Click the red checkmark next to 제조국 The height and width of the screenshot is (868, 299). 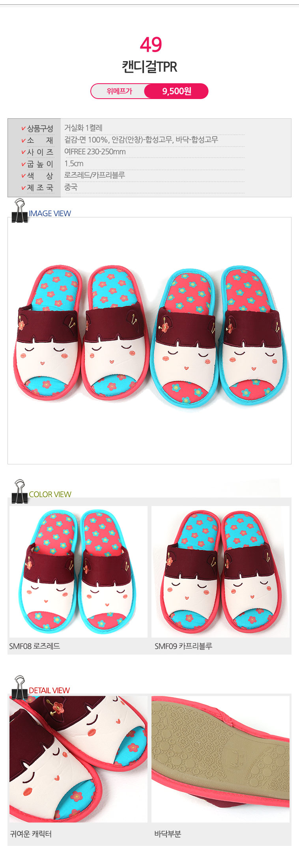(23, 188)
